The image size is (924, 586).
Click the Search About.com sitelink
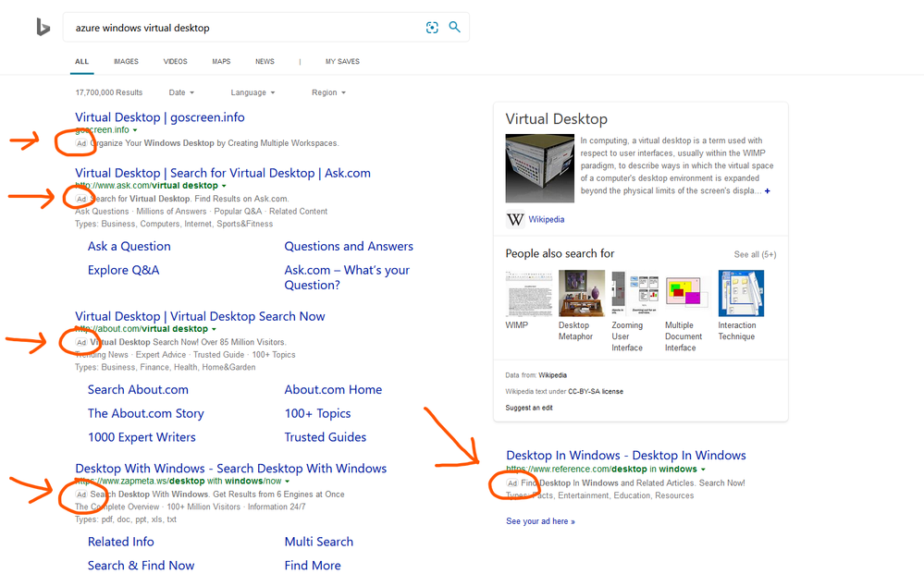pyautogui.click(x=138, y=389)
